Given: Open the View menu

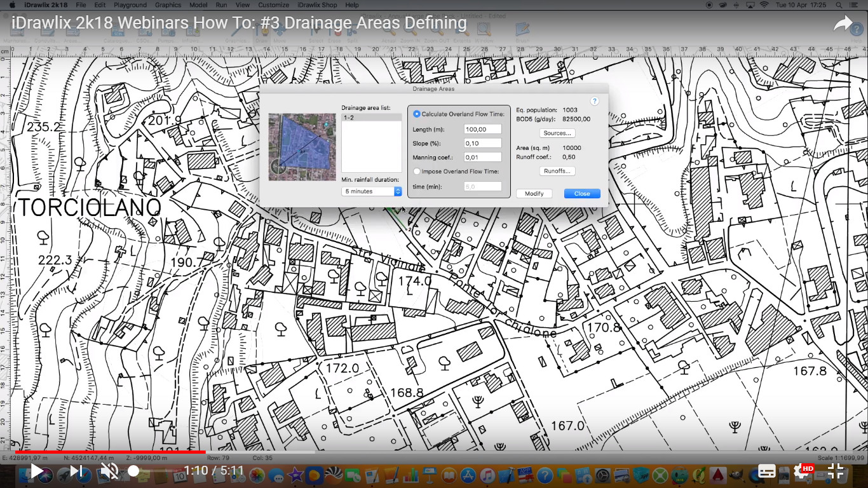Looking at the screenshot, I should tap(242, 4).
